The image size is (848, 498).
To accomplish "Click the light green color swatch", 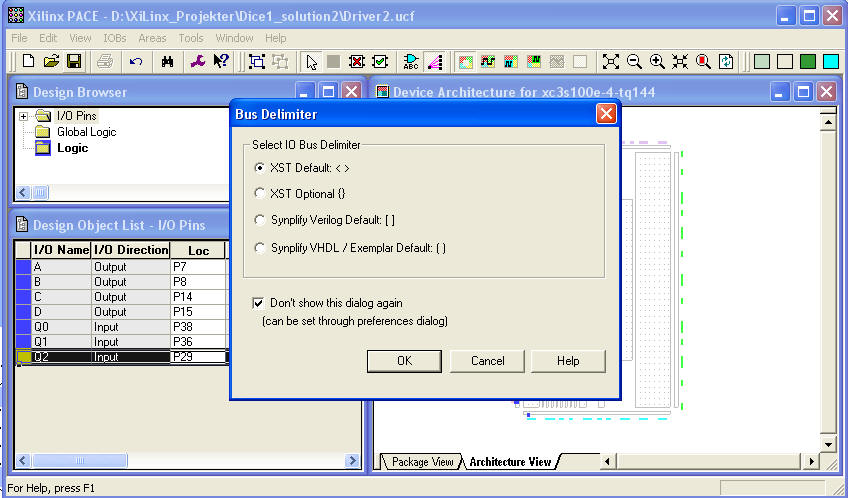I will click(761, 62).
